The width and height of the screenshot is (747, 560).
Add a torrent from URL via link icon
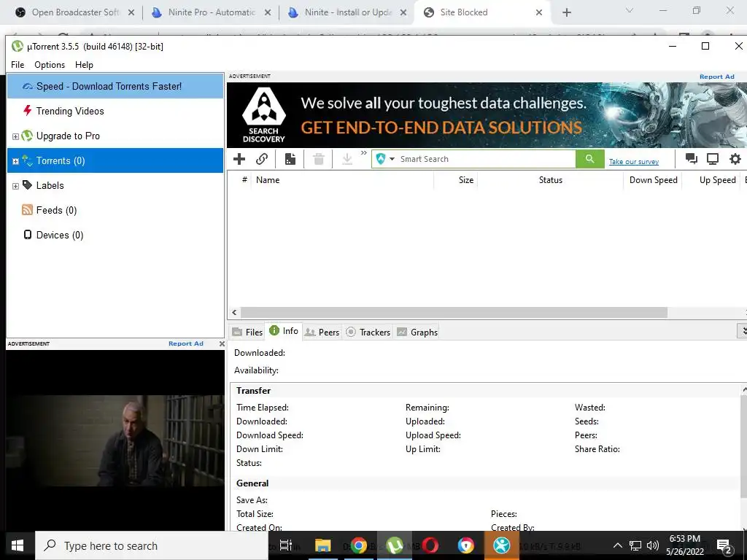point(262,159)
